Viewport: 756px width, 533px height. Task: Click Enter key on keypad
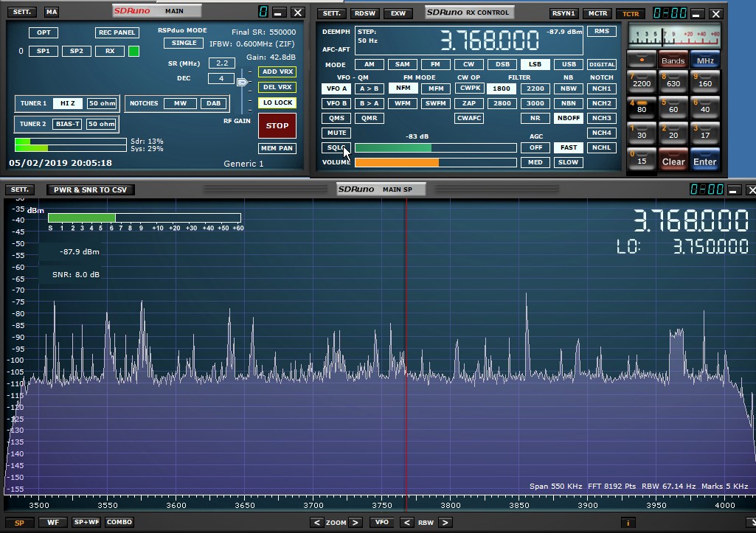pyautogui.click(x=705, y=161)
